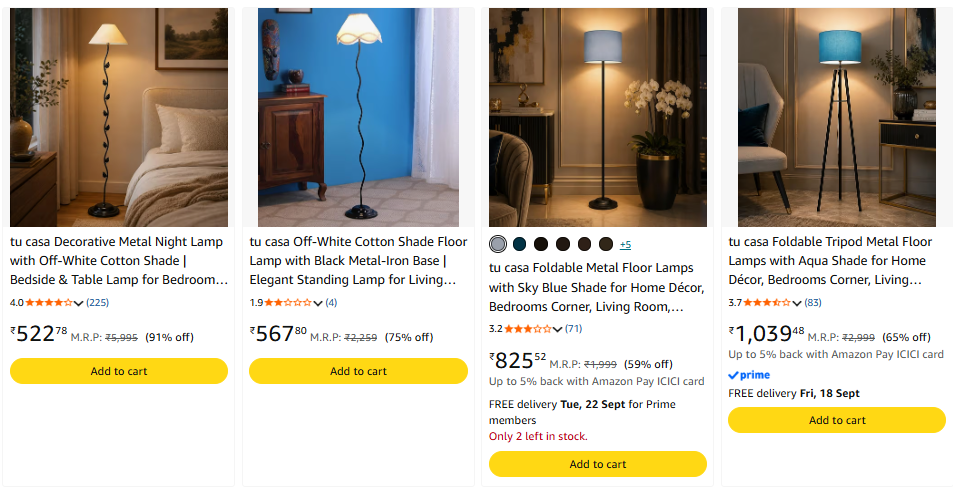Select the dark teal color swatch
The width and height of the screenshot is (953, 488).
click(x=519, y=244)
